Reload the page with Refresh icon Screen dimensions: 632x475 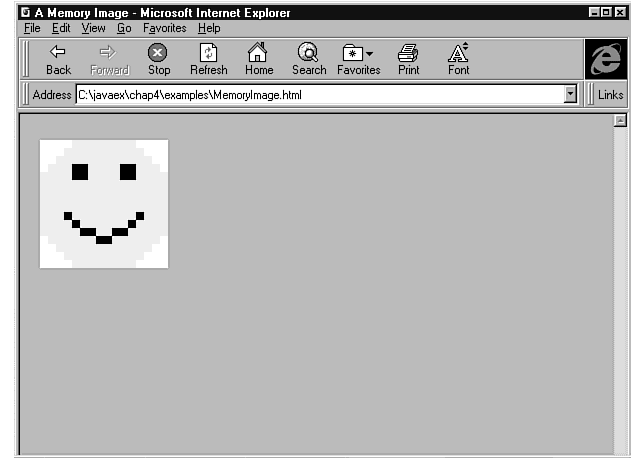[208, 52]
